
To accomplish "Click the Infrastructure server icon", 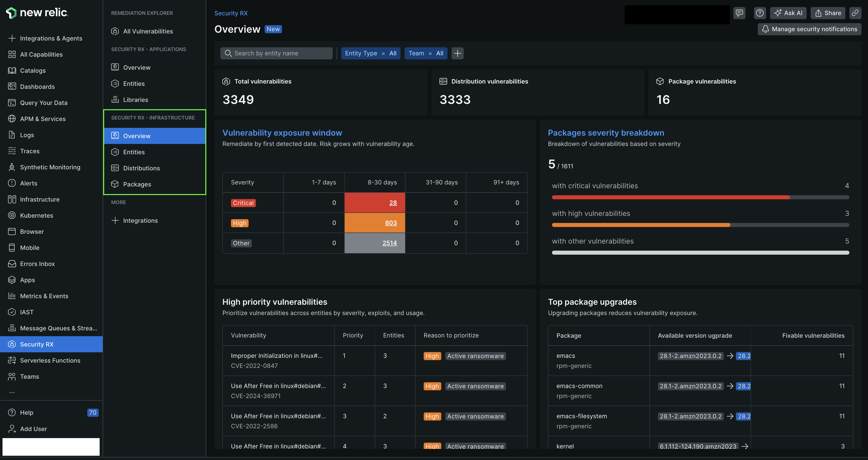I will pyautogui.click(x=12, y=200).
